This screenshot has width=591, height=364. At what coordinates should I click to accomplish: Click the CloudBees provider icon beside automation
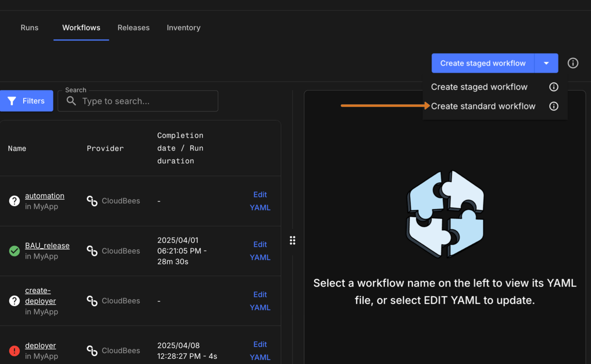pyautogui.click(x=92, y=201)
